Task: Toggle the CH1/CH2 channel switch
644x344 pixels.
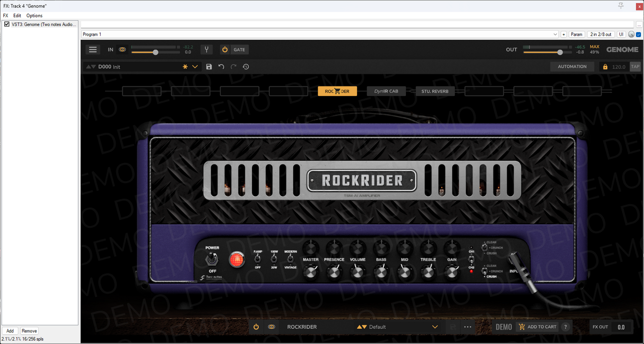Action: click(x=471, y=260)
